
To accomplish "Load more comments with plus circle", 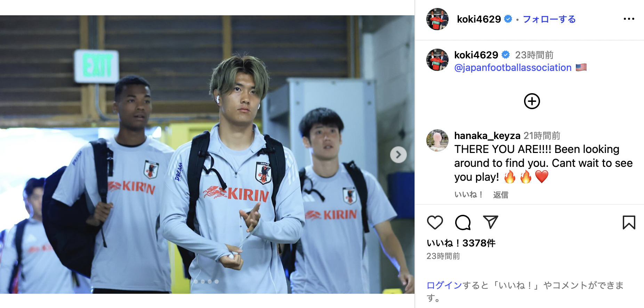I will [532, 101].
